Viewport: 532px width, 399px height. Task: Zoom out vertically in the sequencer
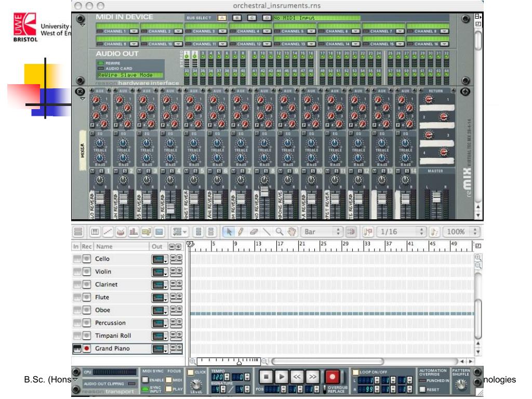point(478,265)
